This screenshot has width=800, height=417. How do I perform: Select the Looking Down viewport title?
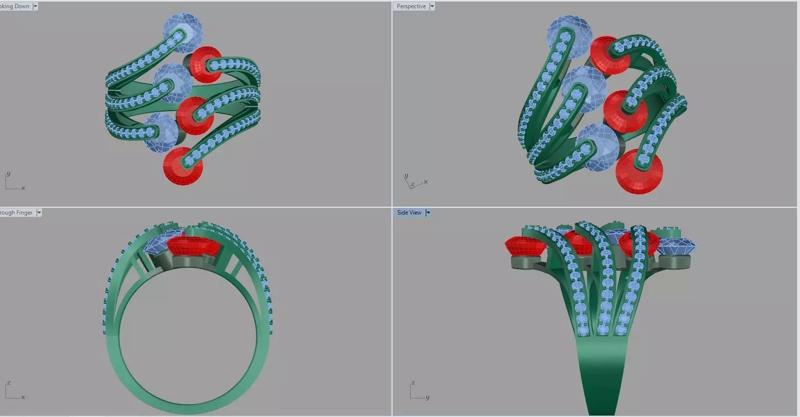pos(15,6)
